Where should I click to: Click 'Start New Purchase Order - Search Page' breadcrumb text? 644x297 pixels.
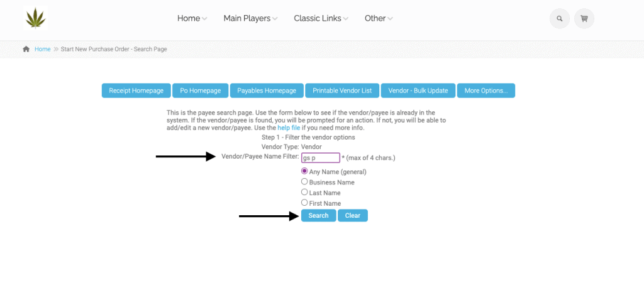(114, 49)
